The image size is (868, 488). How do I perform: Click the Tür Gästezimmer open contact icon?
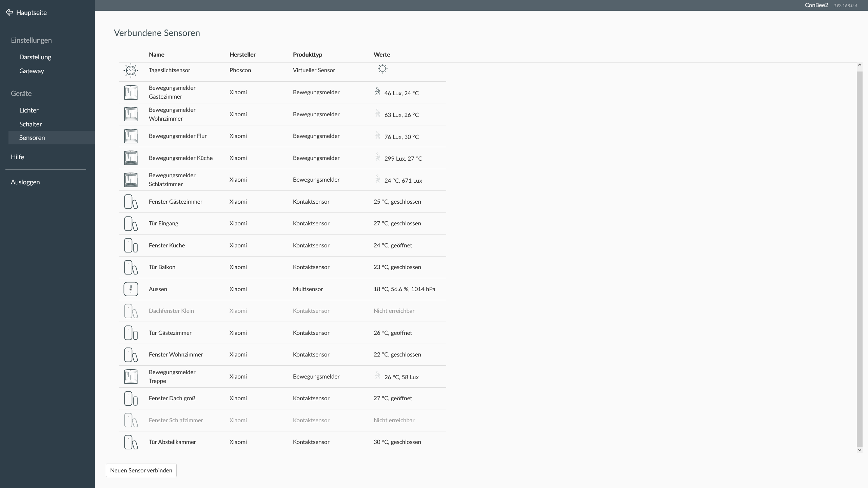click(131, 333)
